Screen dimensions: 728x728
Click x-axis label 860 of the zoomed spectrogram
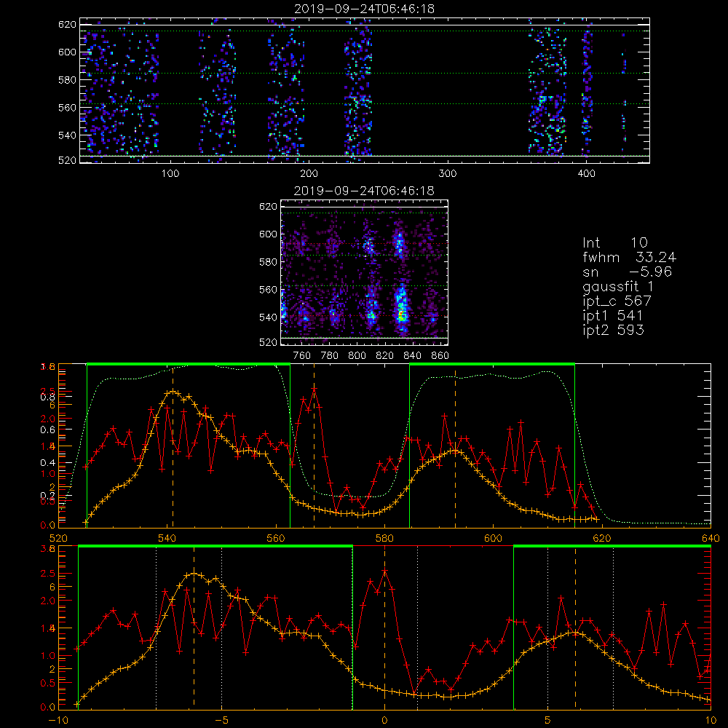point(440,356)
